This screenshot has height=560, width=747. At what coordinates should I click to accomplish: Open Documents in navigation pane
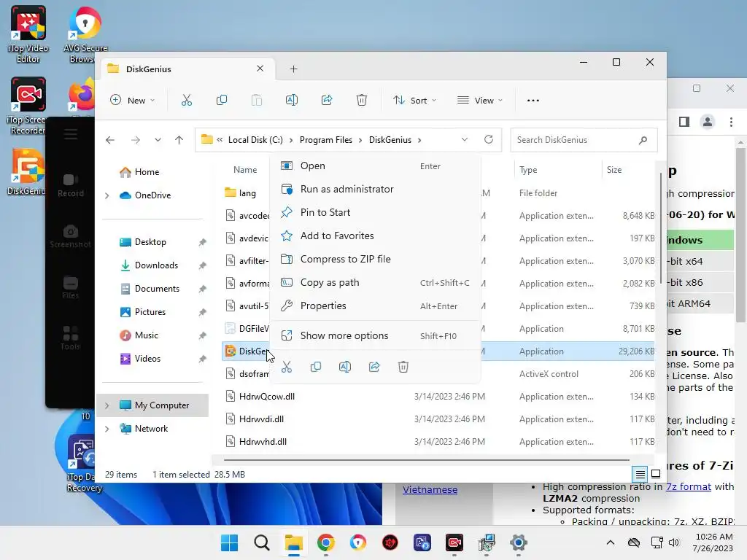click(157, 289)
